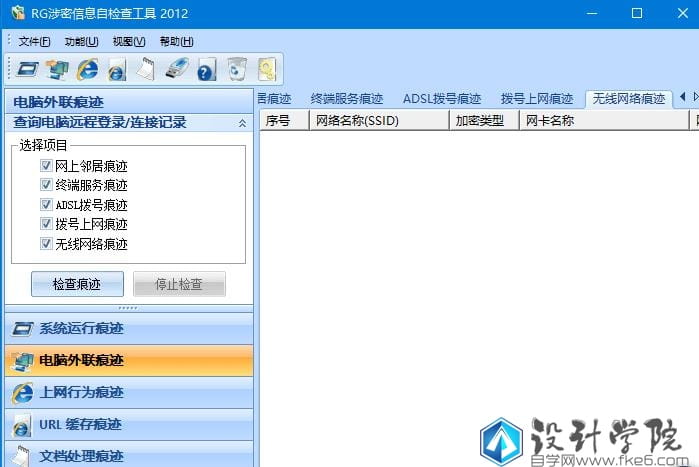
Task: Select the 无线网络痕迹 tab
Action: (629, 98)
